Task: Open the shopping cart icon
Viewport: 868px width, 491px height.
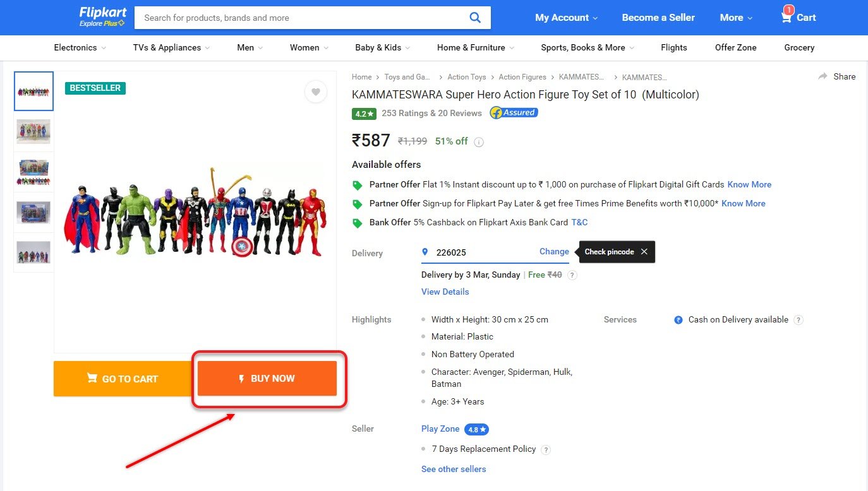Action: tap(787, 18)
